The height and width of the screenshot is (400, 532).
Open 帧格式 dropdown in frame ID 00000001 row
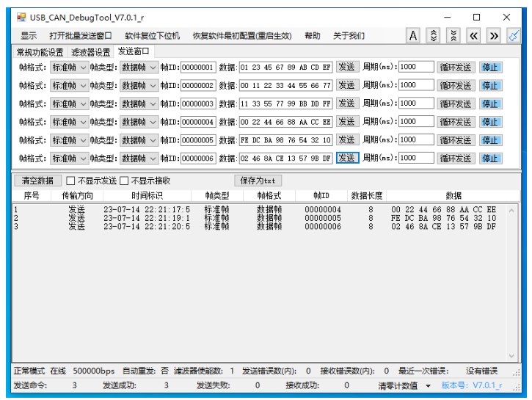69,68
